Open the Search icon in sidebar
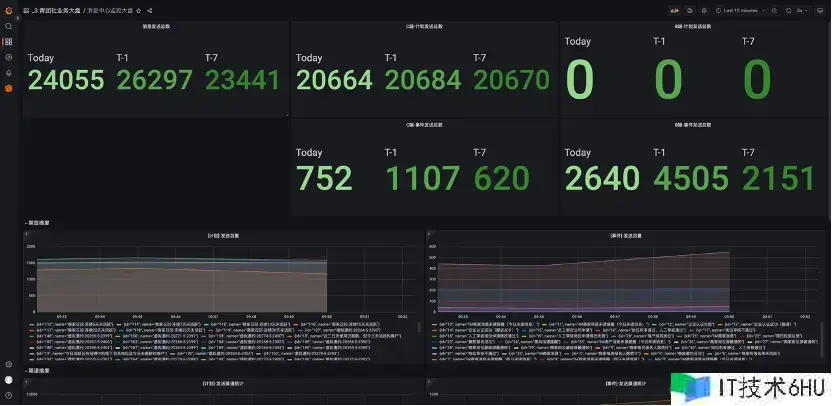Viewport: 832px width, 406px height. pyautogui.click(x=8, y=26)
